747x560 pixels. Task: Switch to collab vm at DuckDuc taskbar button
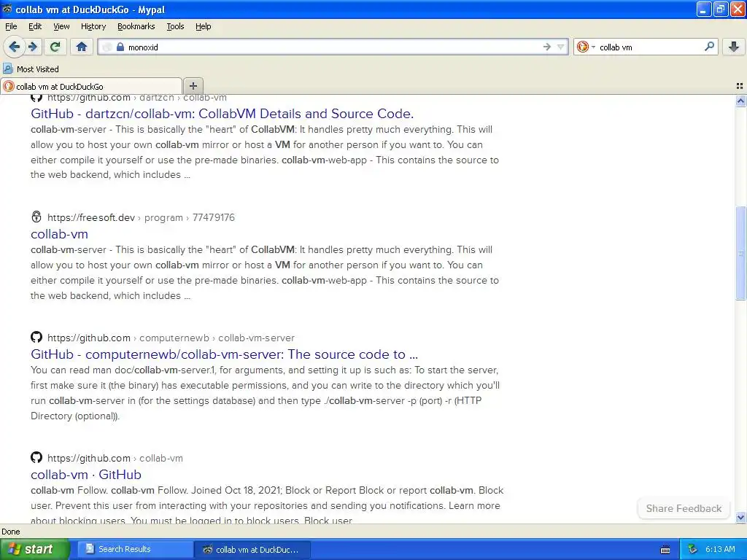point(252,550)
